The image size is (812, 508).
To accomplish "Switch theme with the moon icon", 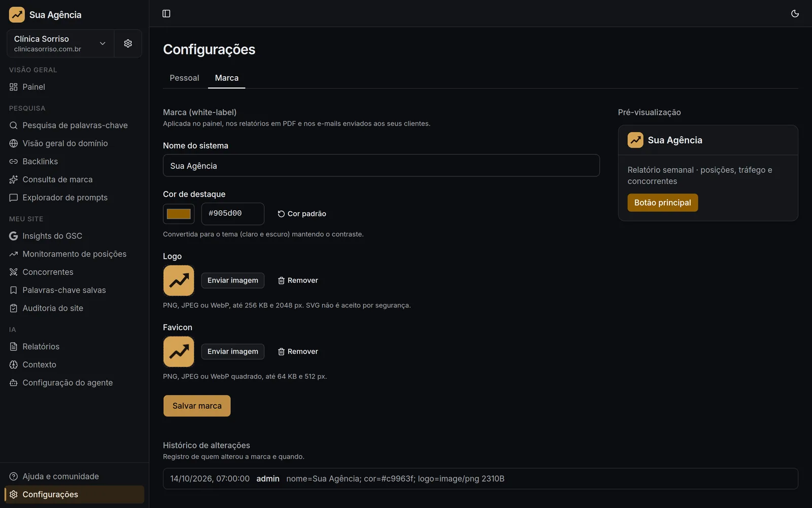I will pos(795,14).
